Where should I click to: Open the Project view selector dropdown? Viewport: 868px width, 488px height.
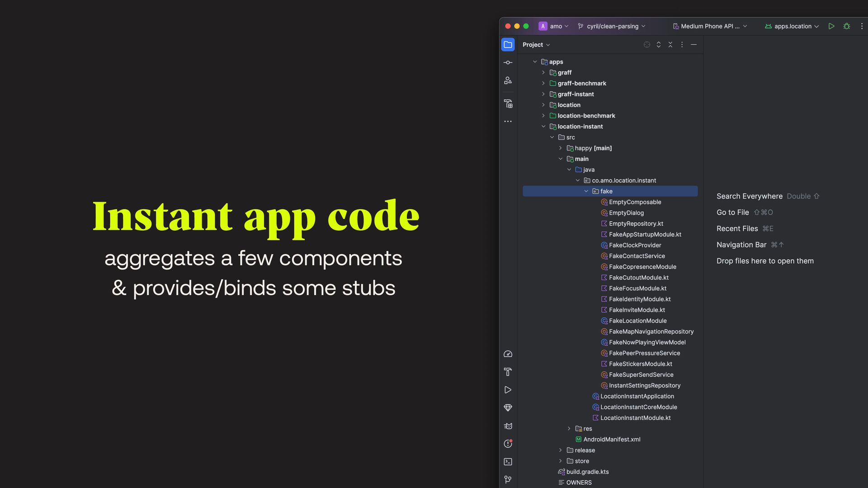(x=536, y=45)
